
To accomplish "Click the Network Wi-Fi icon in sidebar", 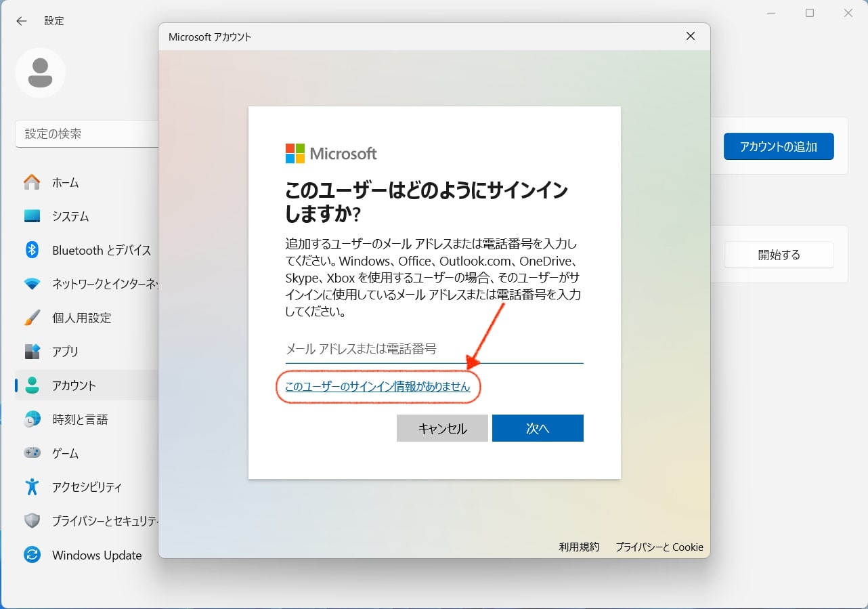I will click(x=32, y=284).
